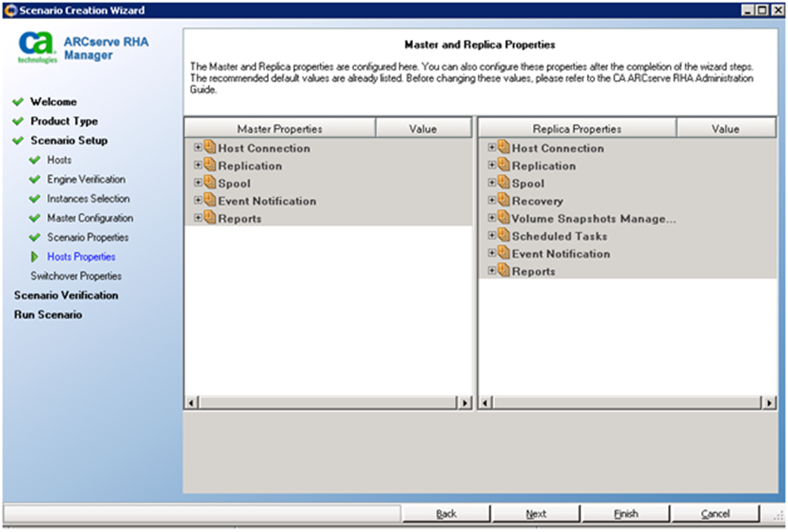Click the Scenario Creation Wizard title icon
788x532 pixels.
[x=10, y=10]
